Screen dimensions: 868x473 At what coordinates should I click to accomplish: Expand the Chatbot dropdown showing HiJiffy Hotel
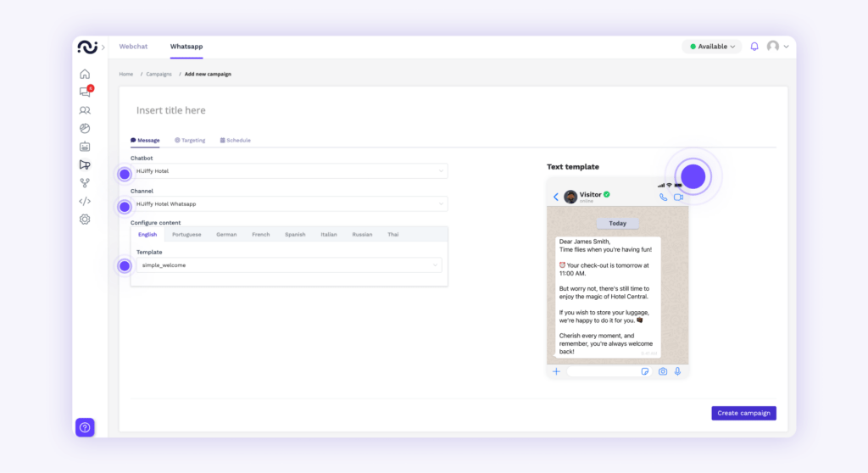288,171
